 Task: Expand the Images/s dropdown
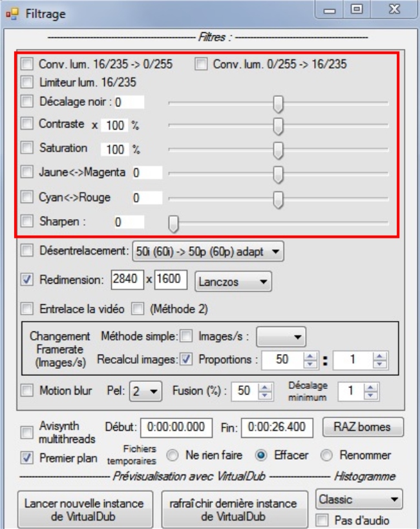point(281,337)
